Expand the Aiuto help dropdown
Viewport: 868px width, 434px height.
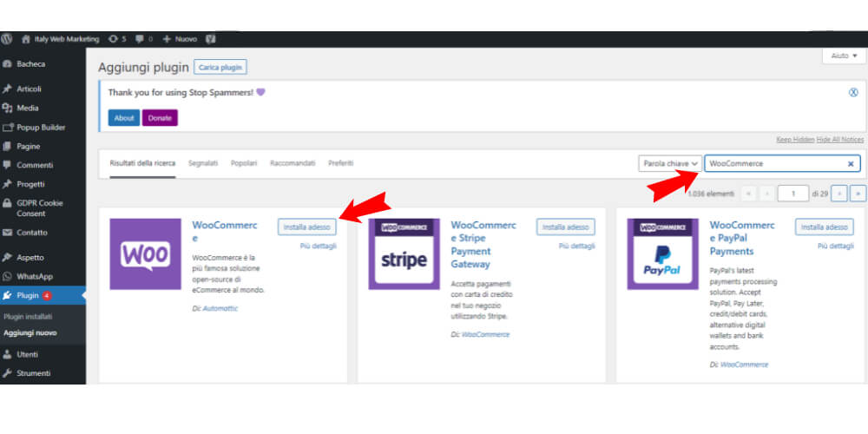point(844,56)
